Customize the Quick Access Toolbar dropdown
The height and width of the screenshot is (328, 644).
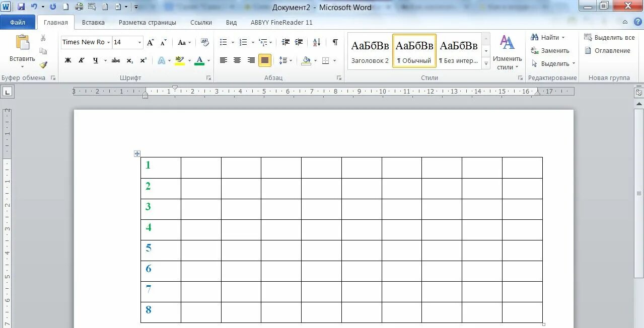click(136, 7)
